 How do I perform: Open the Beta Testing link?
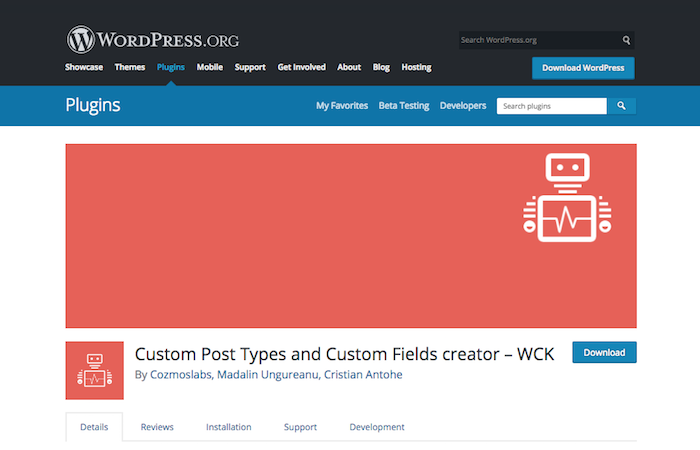404,106
